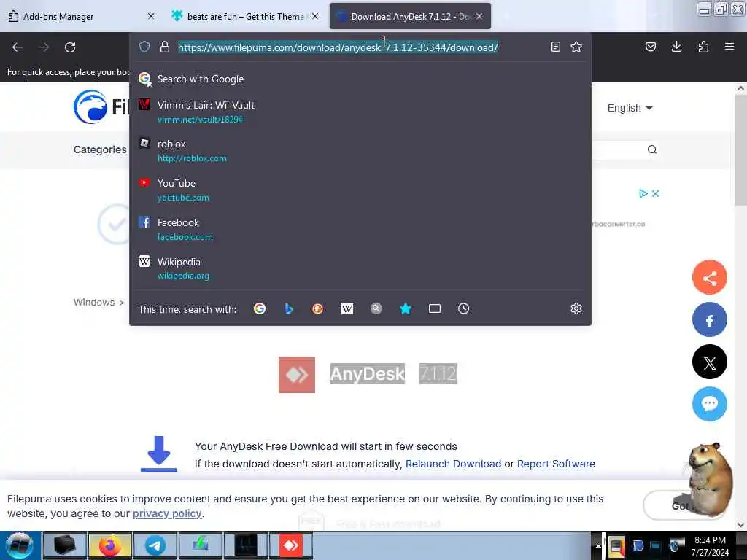Click the address bar URL field
This screenshot has width=747, height=560.
[x=338, y=47]
